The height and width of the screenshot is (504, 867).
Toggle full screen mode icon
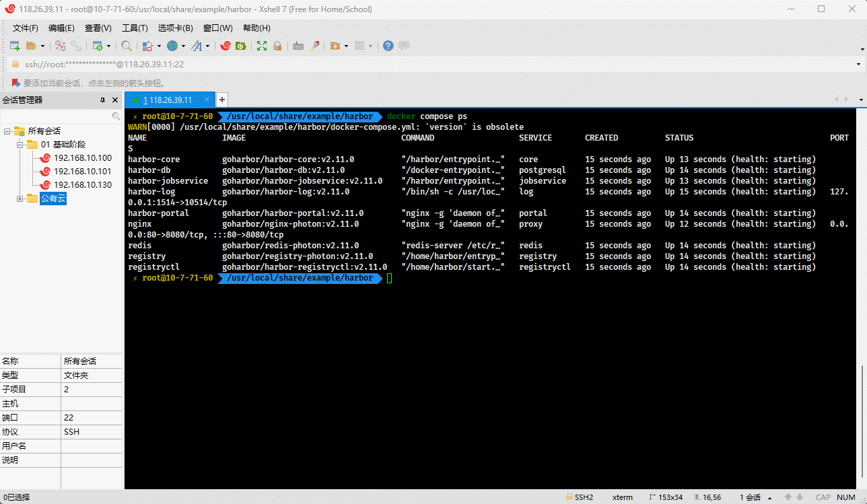coord(262,46)
